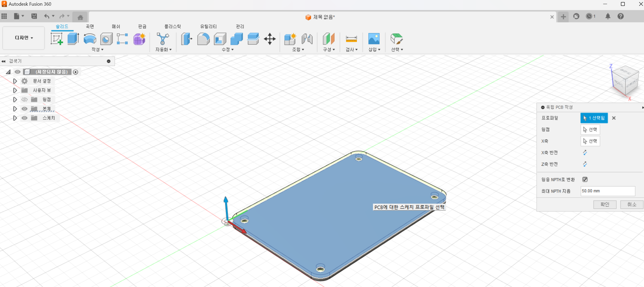Viewport: 644px width, 287px height.
Task: Select the Extrude tool icon
Action: [73, 39]
